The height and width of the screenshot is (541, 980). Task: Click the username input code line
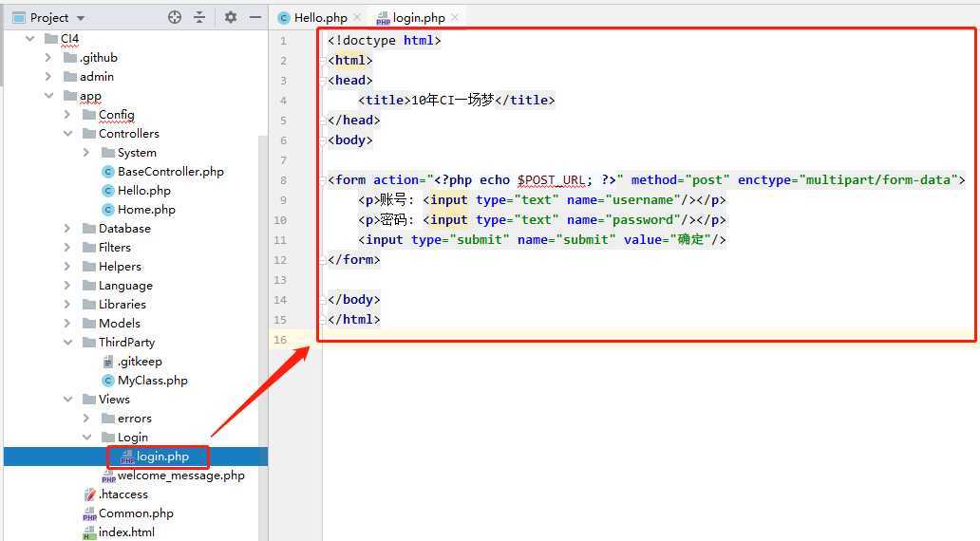click(542, 200)
